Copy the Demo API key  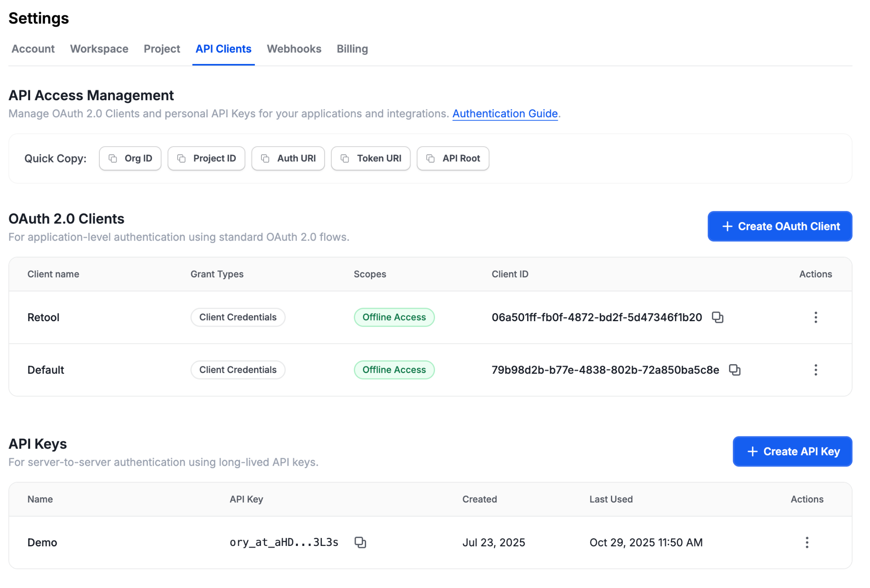(x=360, y=543)
